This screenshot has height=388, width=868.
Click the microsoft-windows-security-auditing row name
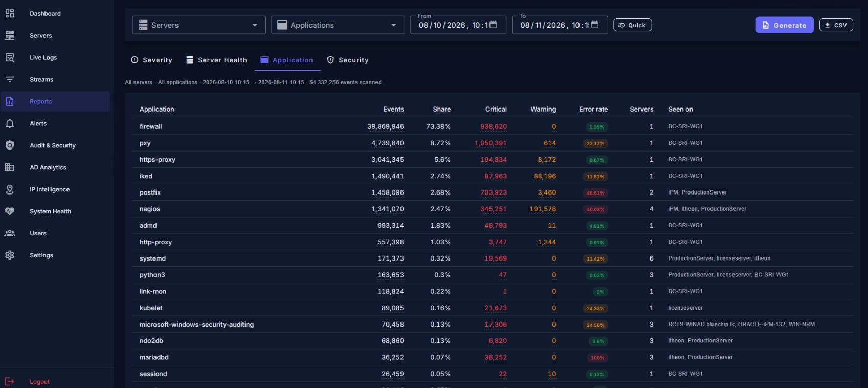(196, 325)
